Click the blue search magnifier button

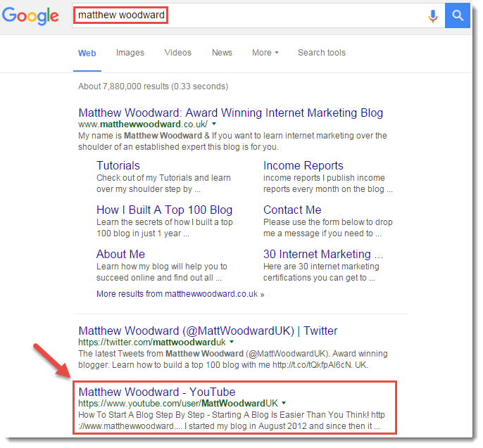click(x=458, y=15)
